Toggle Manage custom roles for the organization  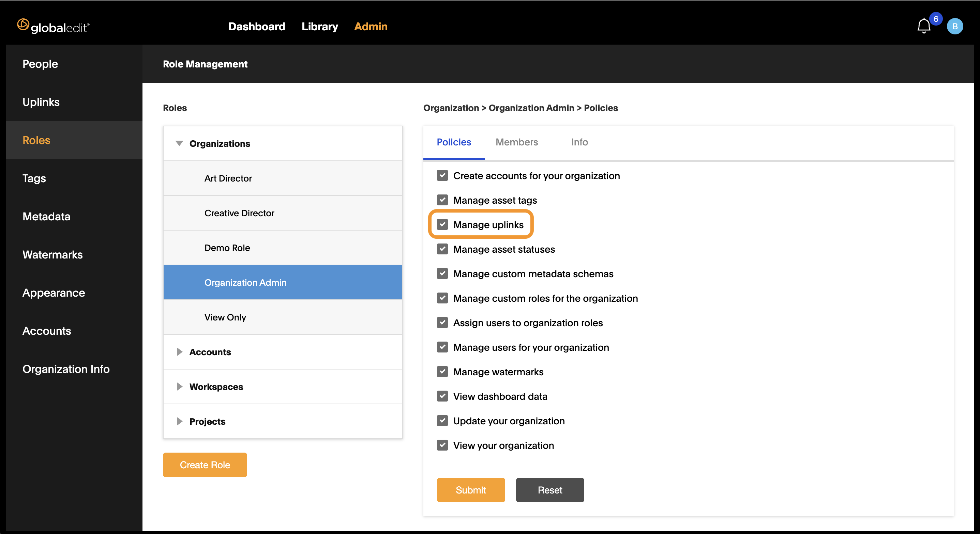tap(442, 298)
